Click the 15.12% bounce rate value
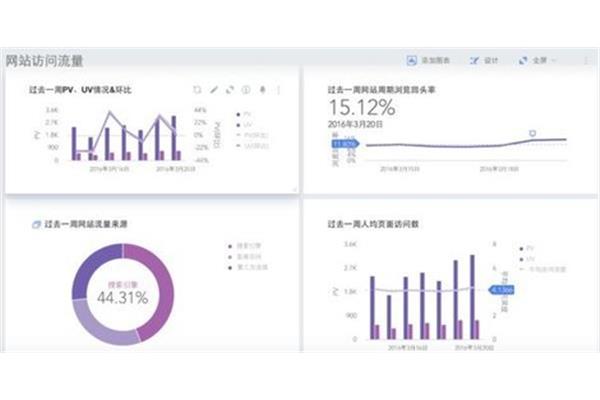 click(x=362, y=107)
